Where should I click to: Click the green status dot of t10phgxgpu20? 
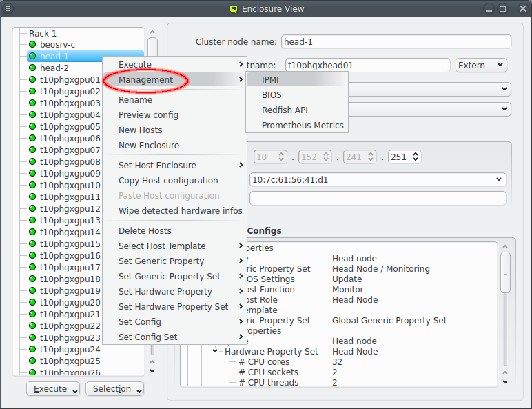[x=32, y=303]
